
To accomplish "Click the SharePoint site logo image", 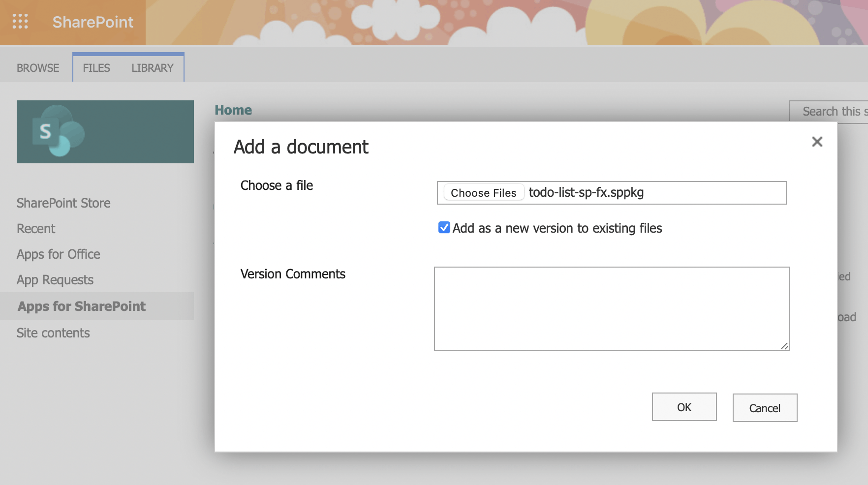I will tap(105, 132).
